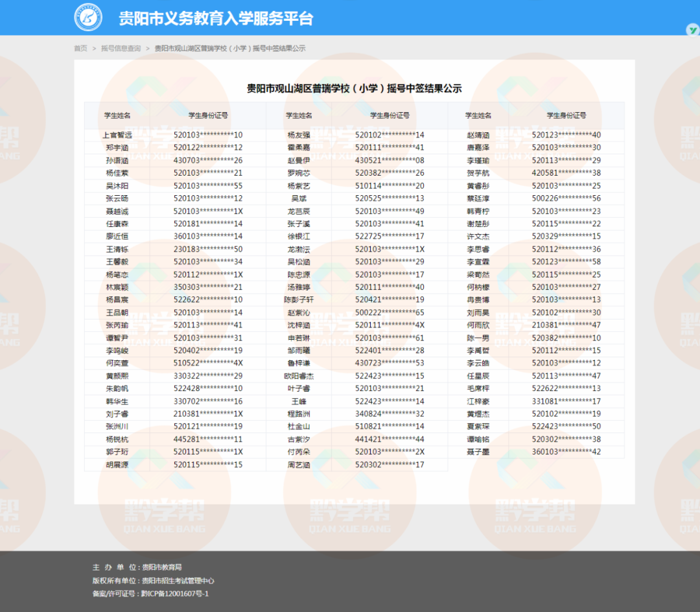Select student name 吴斌

click(x=299, y=198)
